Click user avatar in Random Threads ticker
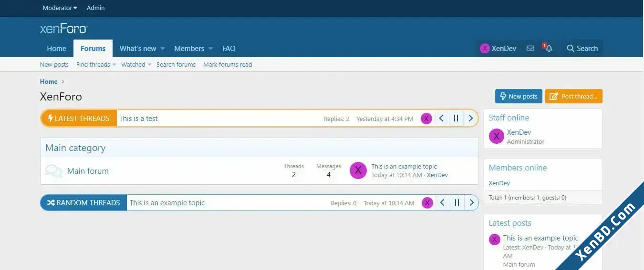The width and height of the screenshot is (644, 270). 427,203
